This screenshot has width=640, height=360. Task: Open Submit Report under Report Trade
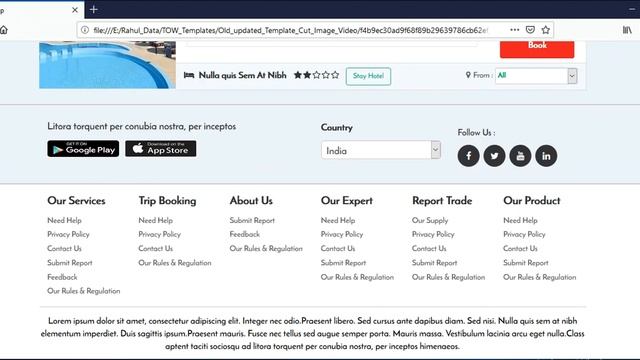[x=434, y=263]
